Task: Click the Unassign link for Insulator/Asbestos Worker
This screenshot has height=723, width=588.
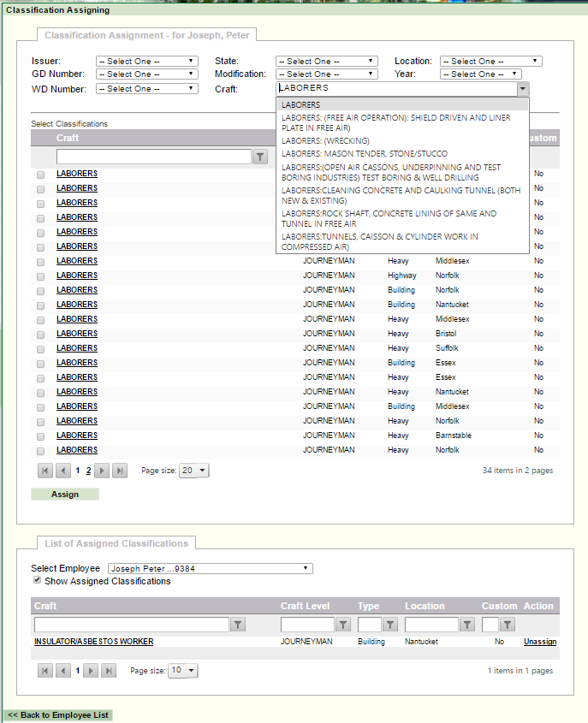Action: (x=539, y=642)
